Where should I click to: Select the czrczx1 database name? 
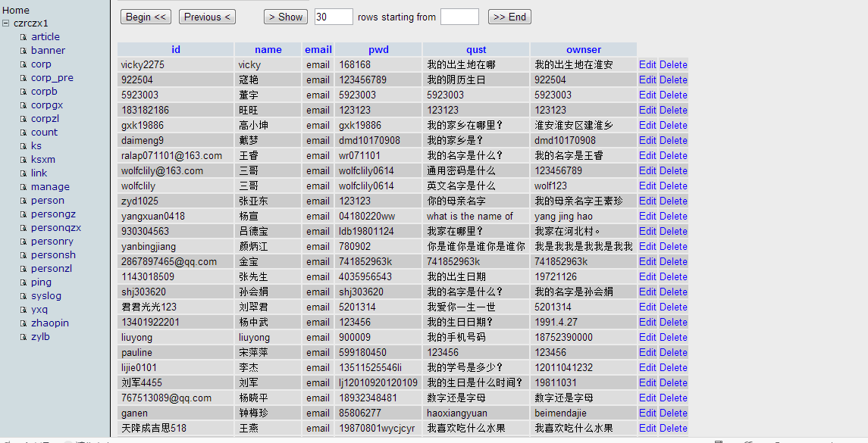(x=31, y=23)
